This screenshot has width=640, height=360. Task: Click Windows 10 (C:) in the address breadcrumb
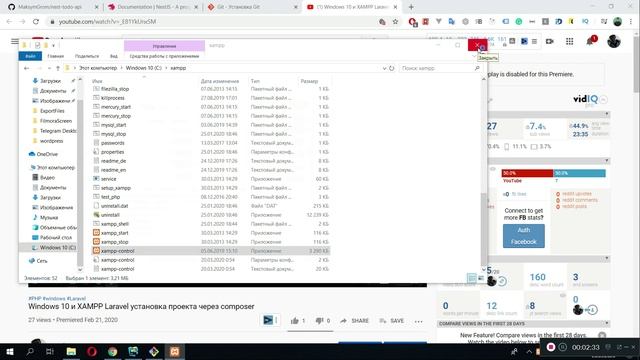coord(144,68)
